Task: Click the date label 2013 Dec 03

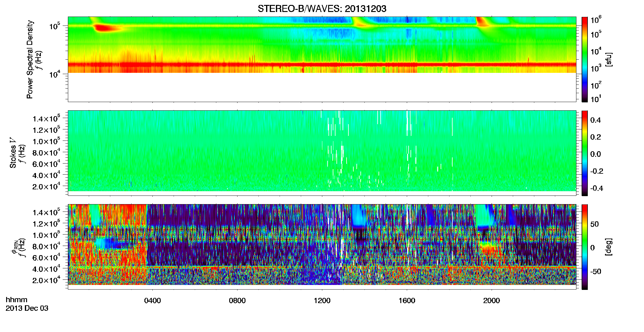Action: tap(27, 308)
